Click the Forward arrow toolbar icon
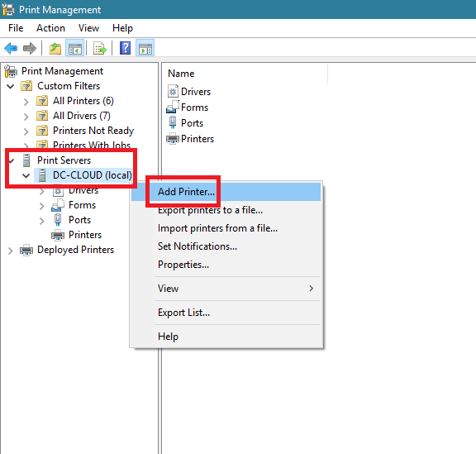The image size is (476, 454). [30, 48]
